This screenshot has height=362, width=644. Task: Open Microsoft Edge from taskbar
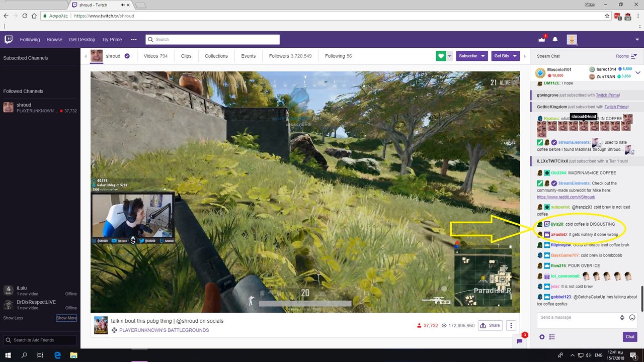(57, 355)
